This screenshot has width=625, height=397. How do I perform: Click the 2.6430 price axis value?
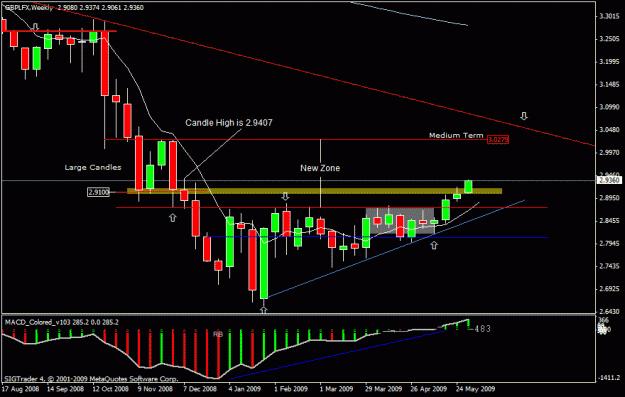[x=609, y=312]
